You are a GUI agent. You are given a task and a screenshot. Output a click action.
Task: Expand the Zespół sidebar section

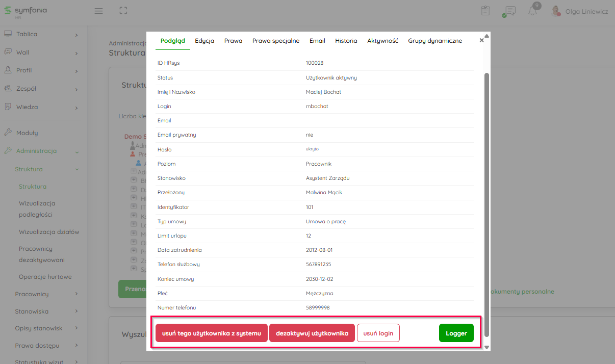pyautogui.click(x=41, y=89)
